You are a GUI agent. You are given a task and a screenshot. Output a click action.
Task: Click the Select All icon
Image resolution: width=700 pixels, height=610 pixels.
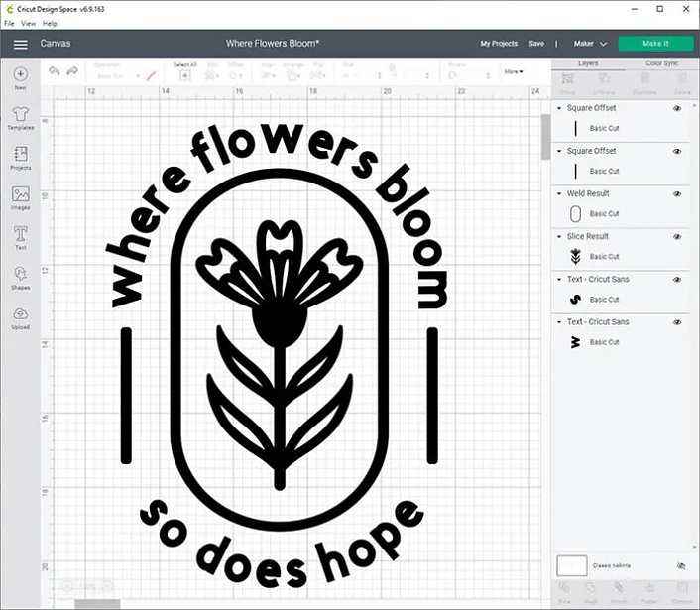tap(184, 76)
